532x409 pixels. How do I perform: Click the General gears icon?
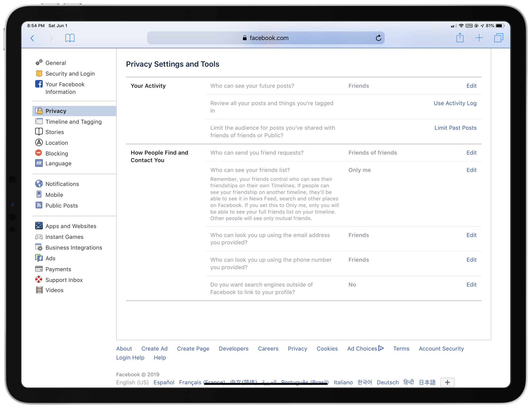click(x=39, y=62)
